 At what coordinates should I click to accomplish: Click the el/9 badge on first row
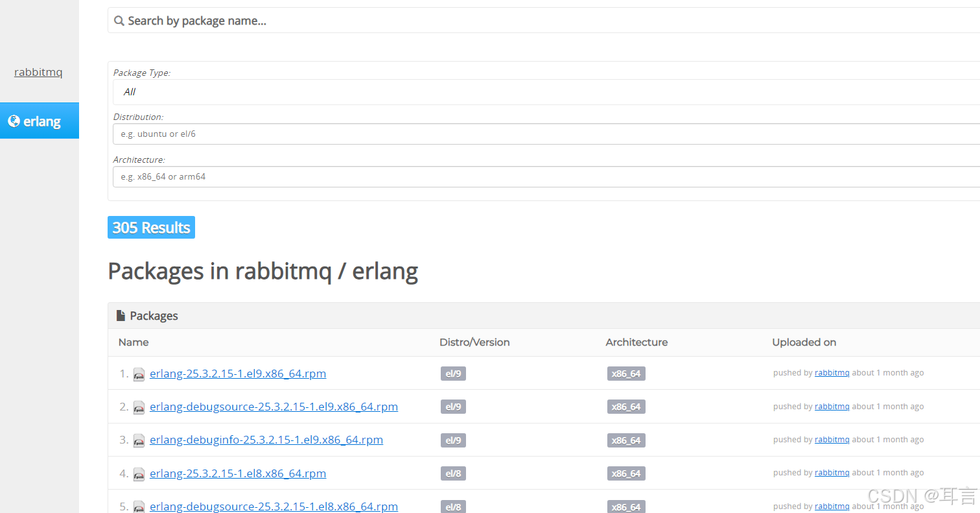[453, 373]
